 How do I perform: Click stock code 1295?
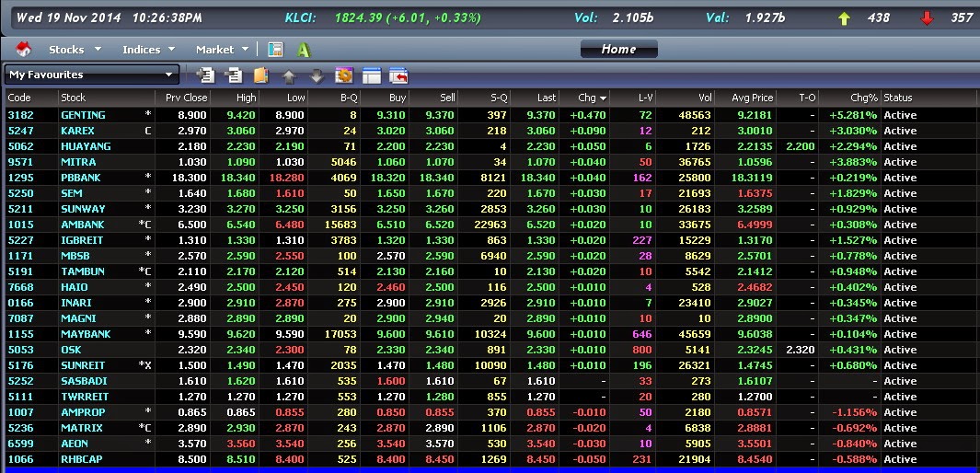pos(20,178)
